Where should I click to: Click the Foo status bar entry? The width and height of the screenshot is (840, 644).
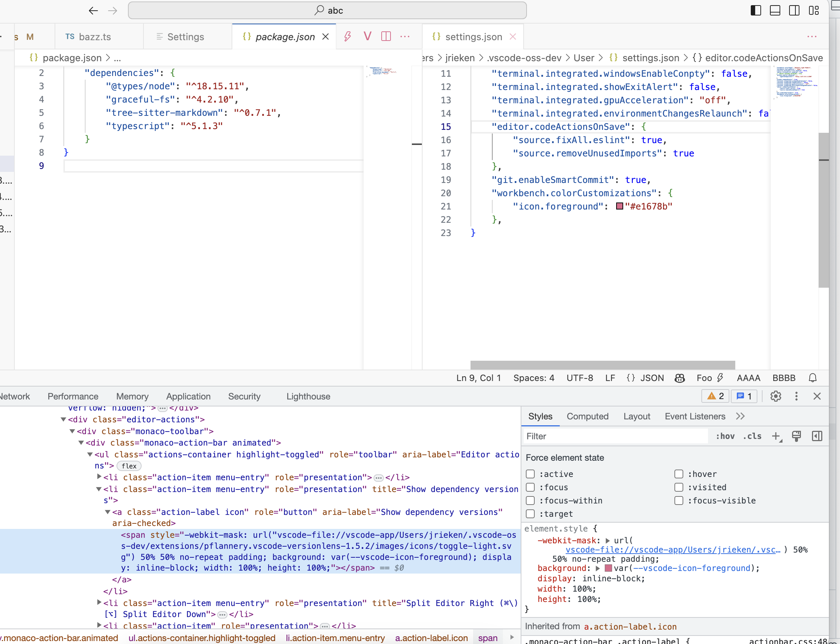tap(705, 378)
